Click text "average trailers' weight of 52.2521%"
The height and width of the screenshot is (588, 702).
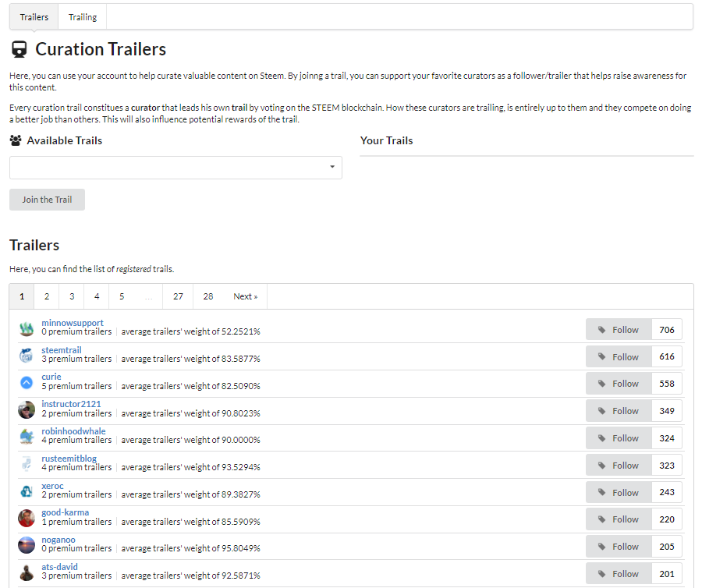point(191,331)
